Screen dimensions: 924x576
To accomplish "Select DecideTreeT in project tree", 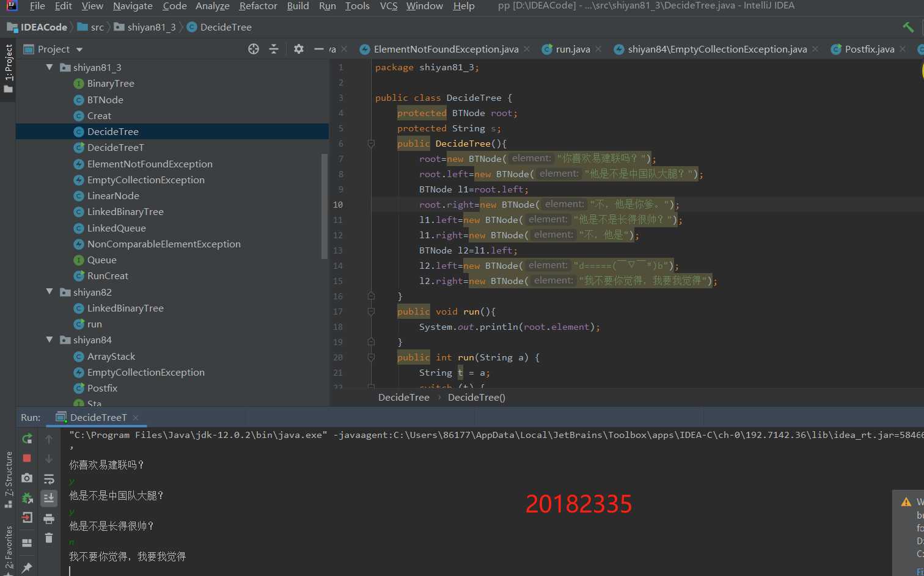I will [116, 148].
